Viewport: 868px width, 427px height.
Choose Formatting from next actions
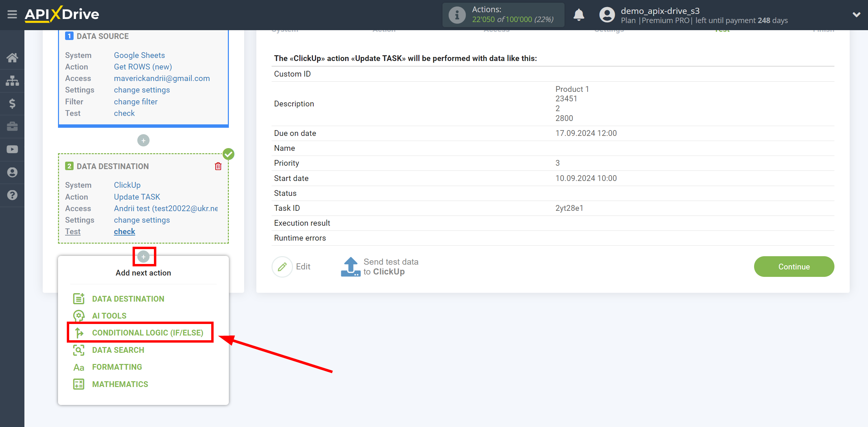point(117,367)
